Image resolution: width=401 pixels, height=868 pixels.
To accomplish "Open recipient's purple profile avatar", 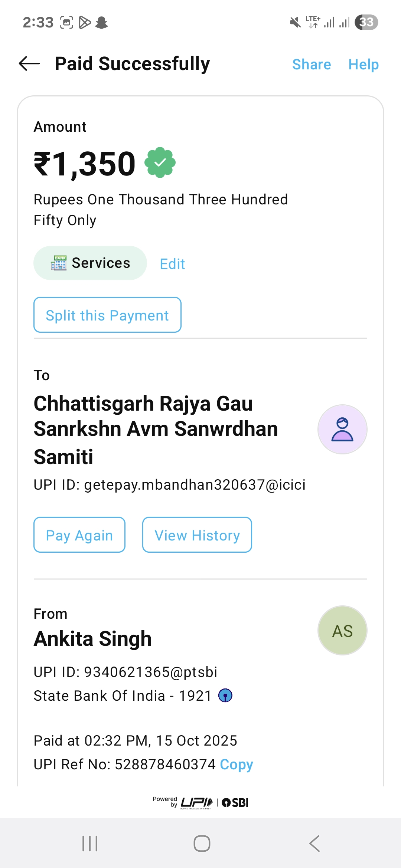I will pyautogui.click(x=342, y=429).
